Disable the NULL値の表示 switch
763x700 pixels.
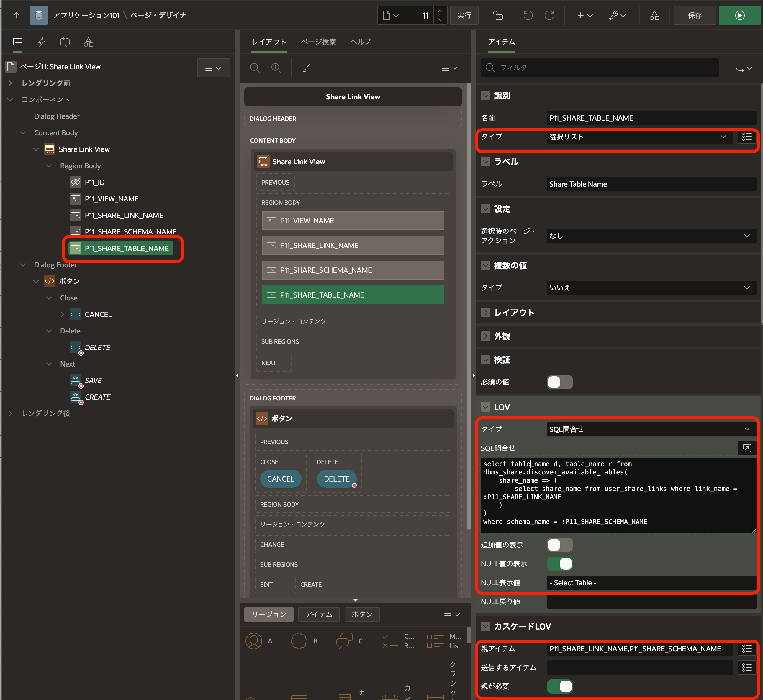click(x=559, y=564)
